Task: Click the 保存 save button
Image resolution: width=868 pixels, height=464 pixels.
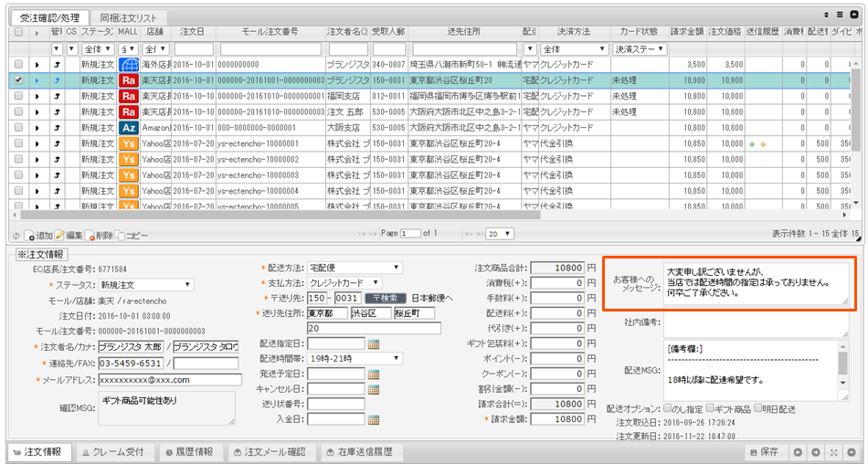Action: tap(764, 452)
